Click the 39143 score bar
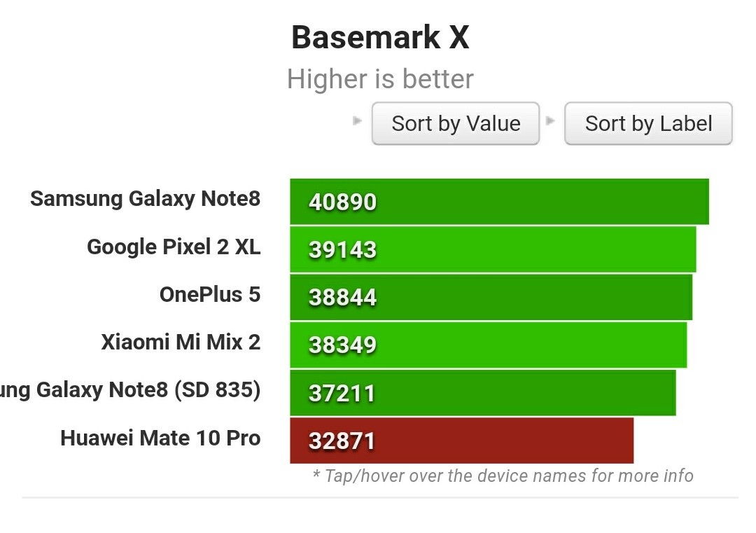Viewport: 756px width, 533px height. (493, 249)
